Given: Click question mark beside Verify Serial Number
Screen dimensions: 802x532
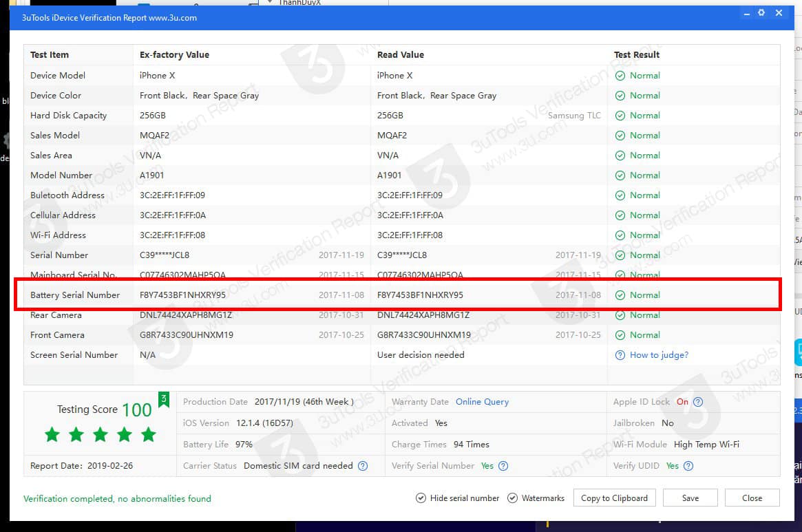Looking at the screenshot, I should [x=503, y=466].
